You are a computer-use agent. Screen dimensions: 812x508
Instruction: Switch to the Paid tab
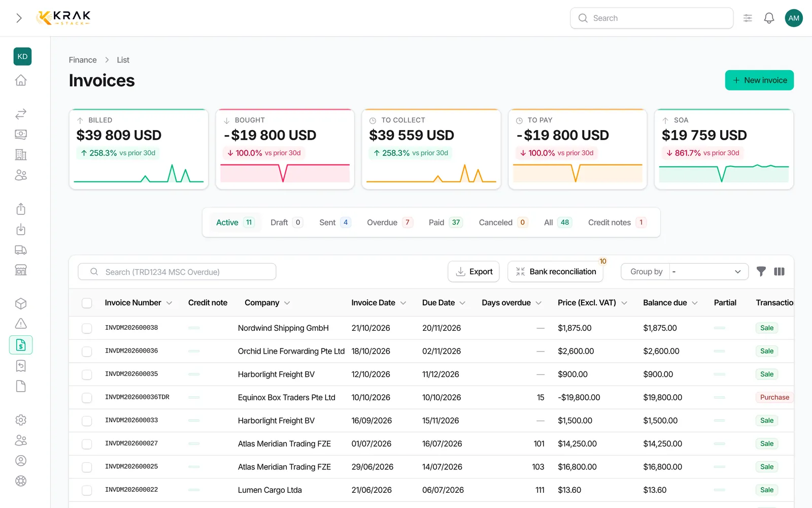[x=446, y=223]
